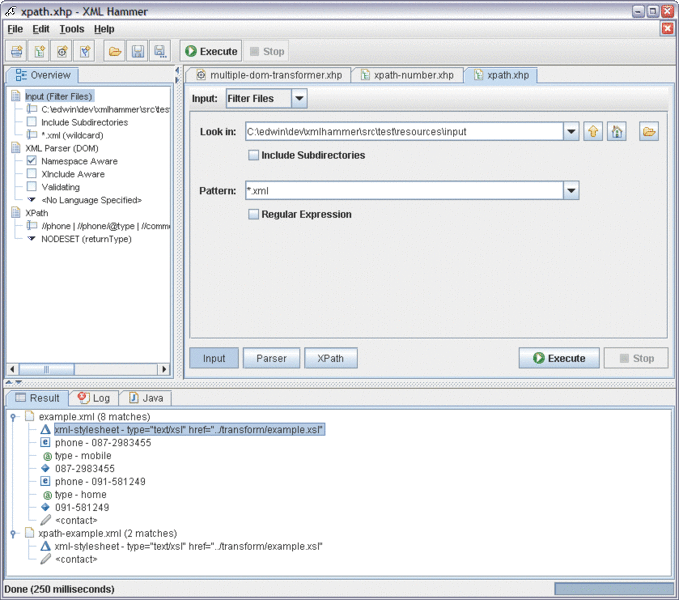The height and width of the screenshot is (600, 679).
Task: Open the <No Language Specified> dropdown in the tree
Action: click(32, 200)
